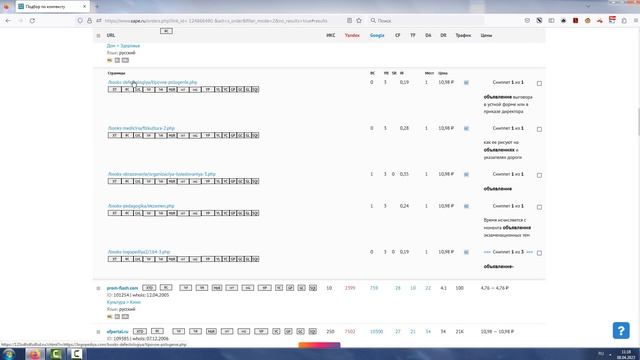Open the Windows Start button

pyautogui.click(x=9, y=354)
